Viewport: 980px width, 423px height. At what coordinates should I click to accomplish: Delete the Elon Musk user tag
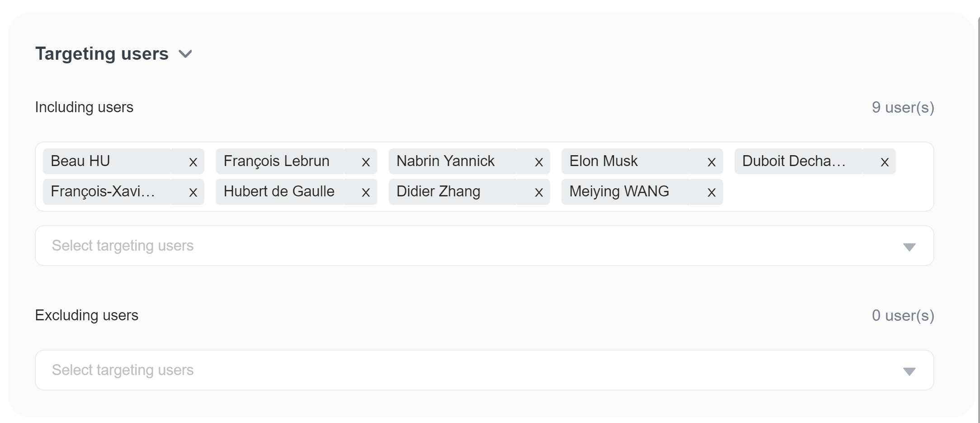click(711, 162)
